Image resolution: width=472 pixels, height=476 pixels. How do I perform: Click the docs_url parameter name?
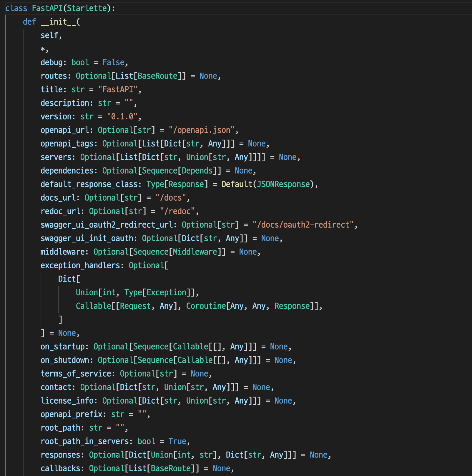click(x=58, y=198)
